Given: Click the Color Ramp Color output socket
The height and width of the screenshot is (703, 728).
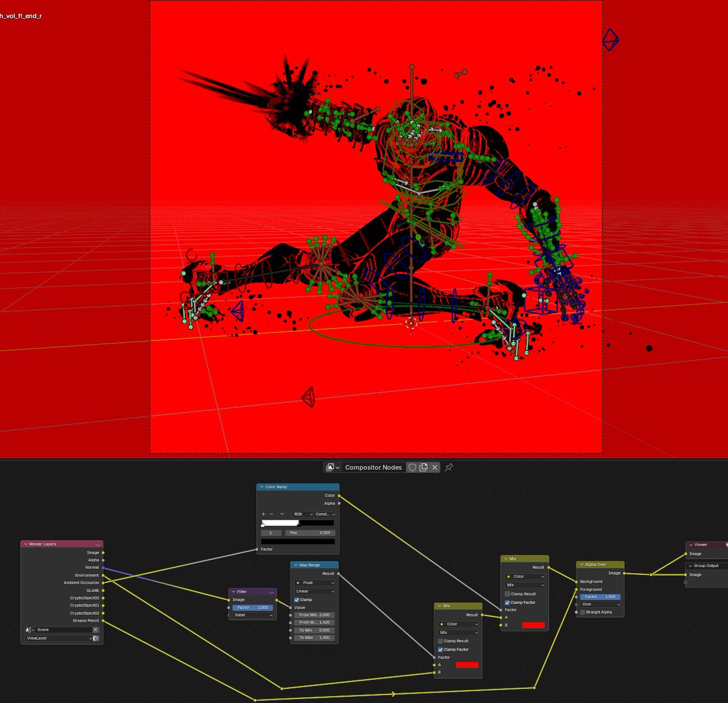Looking at the screenshot, I should (x=339, y=495).
